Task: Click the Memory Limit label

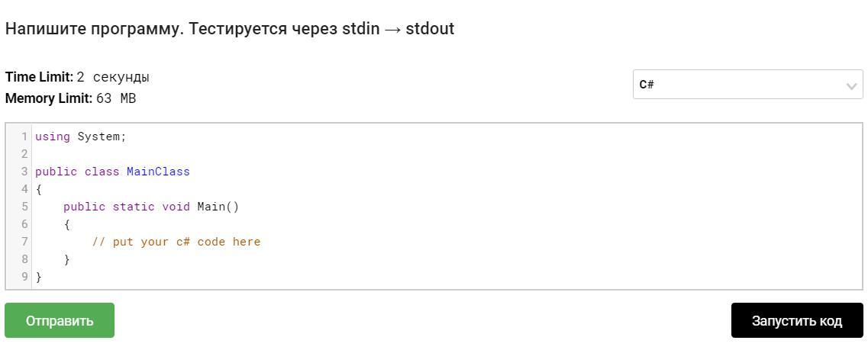Action: pos(49,98)
